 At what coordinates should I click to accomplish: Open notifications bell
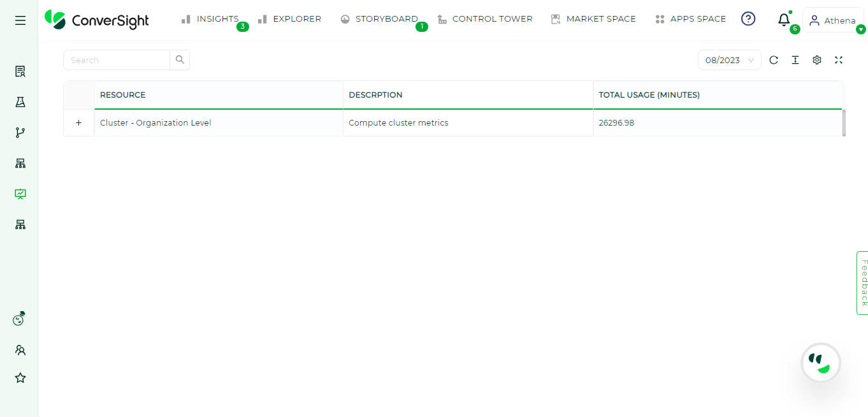tap(784, 20)
